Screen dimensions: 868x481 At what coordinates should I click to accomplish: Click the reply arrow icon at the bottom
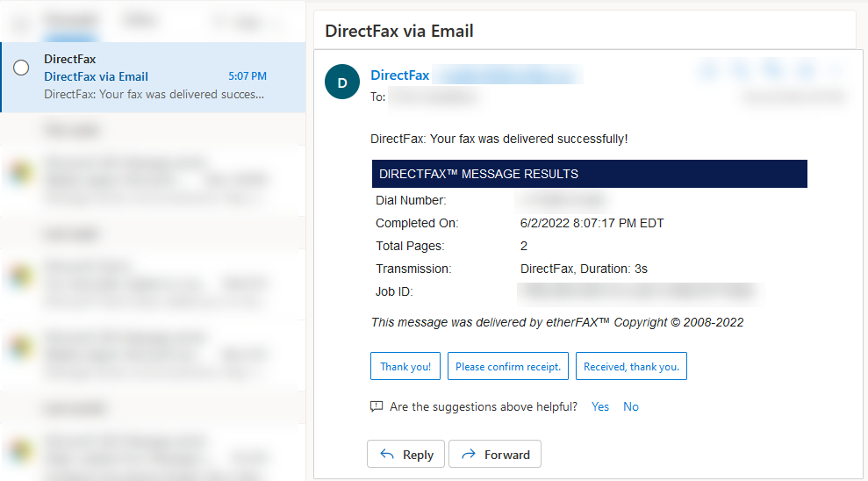[x=387, y=454]
